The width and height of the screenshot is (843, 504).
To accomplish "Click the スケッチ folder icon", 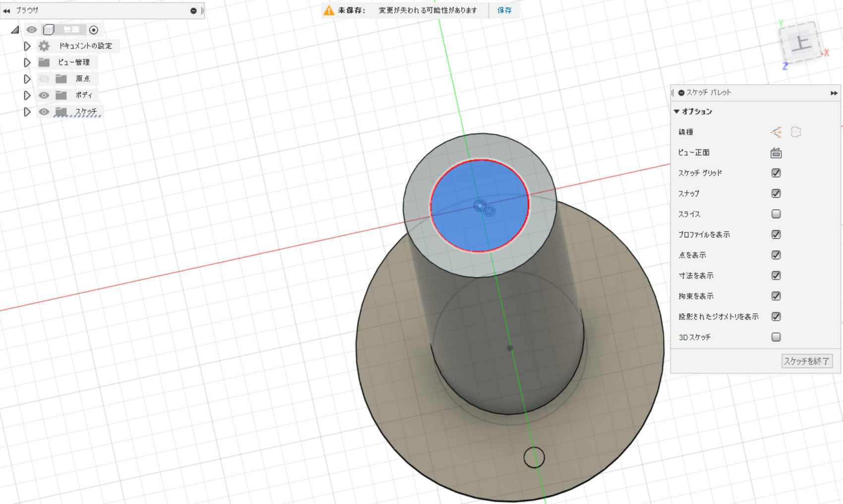I will pos(61,112).
